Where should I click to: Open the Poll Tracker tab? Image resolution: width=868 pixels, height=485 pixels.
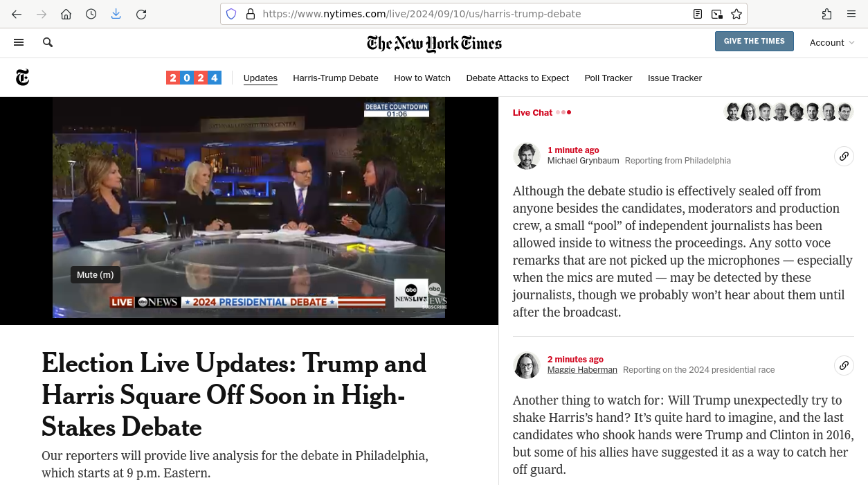[x=608, y=78]
